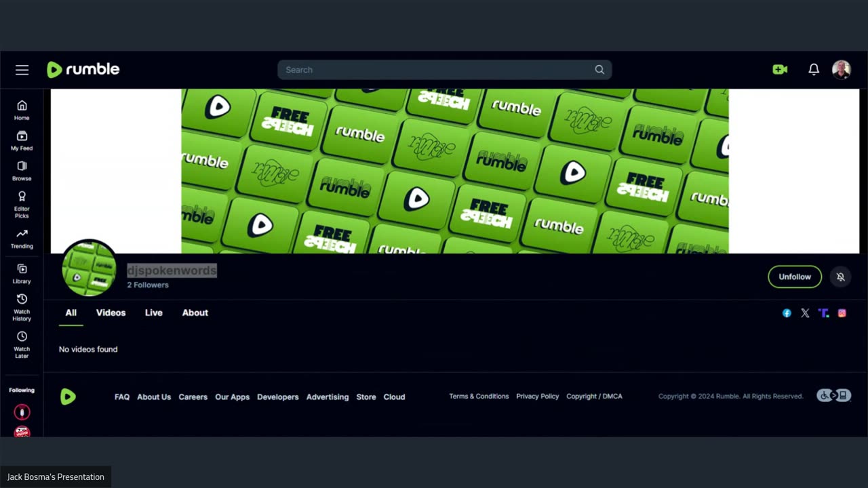Click the footer Rumble play logo
This screenshot has width=868, height=488.
68,396
